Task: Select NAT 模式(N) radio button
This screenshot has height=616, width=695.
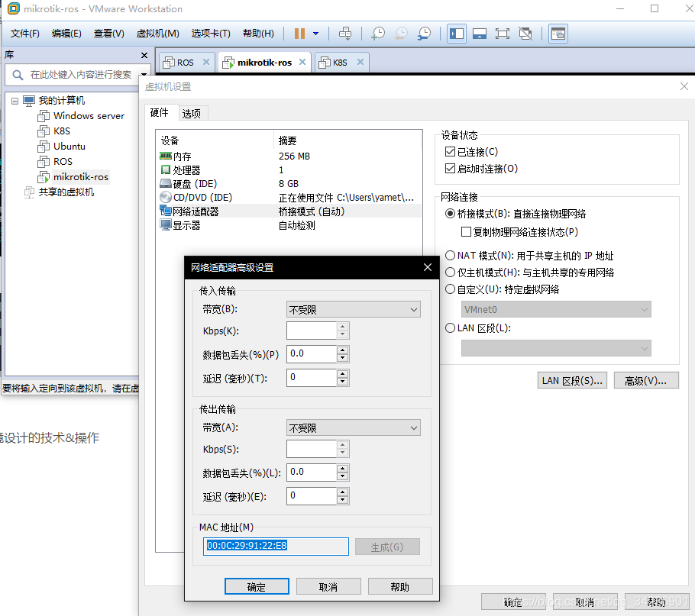Action: (450, 256)
